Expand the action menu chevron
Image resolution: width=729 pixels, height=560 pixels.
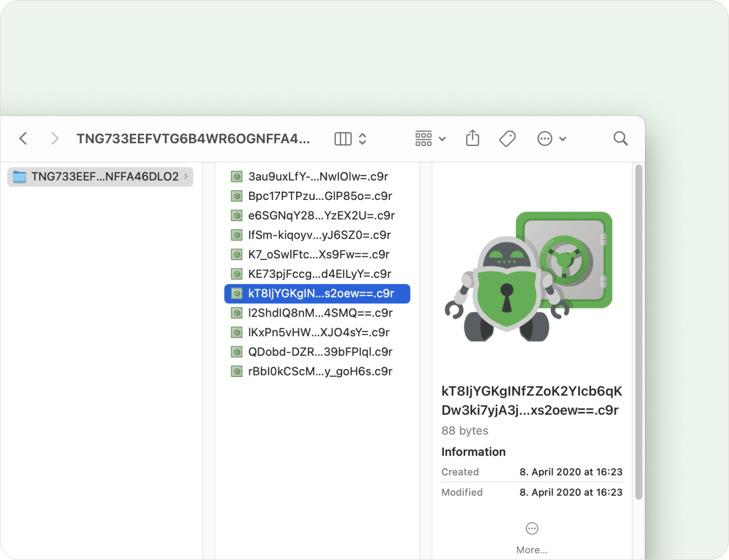(x=563, y=139)
